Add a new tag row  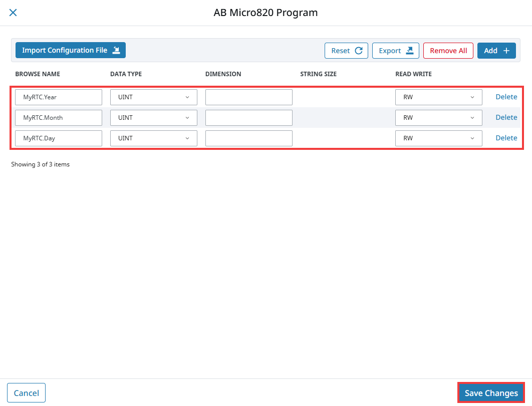(496, 51)
